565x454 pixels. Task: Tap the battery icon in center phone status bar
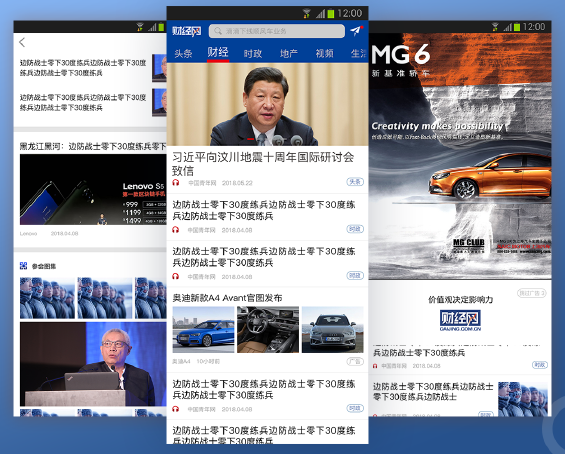coord(331,14)
